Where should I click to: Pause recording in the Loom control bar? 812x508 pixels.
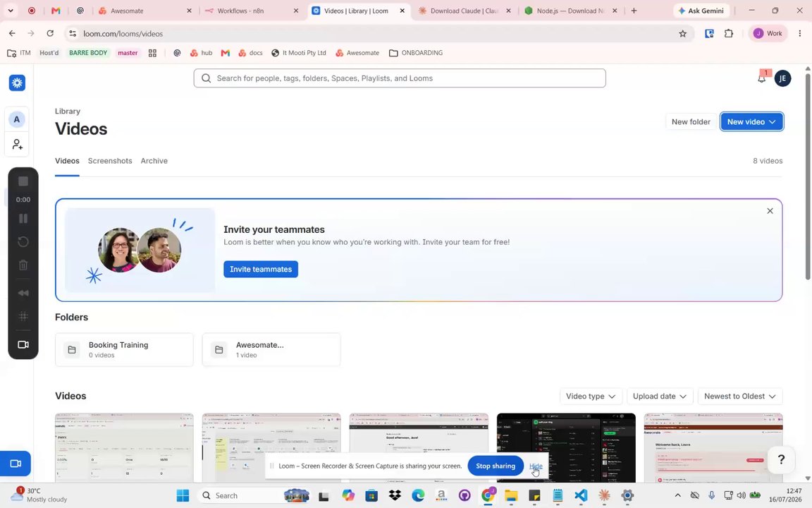point(23,218)
